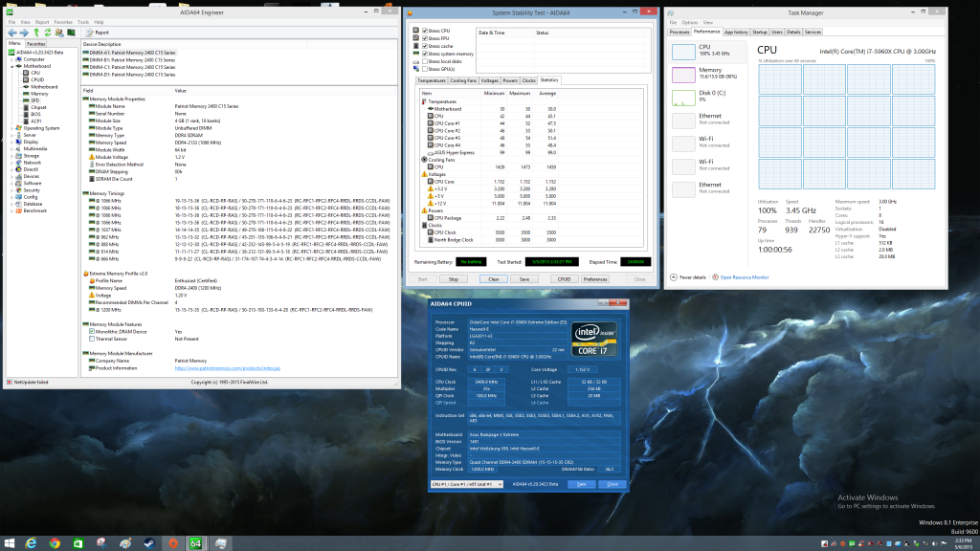Image resolution: width=980 pixels, height=551 pixels.
Task: Click Open Resource Monitor icon in Task Manager
Action: coord(716,277)
